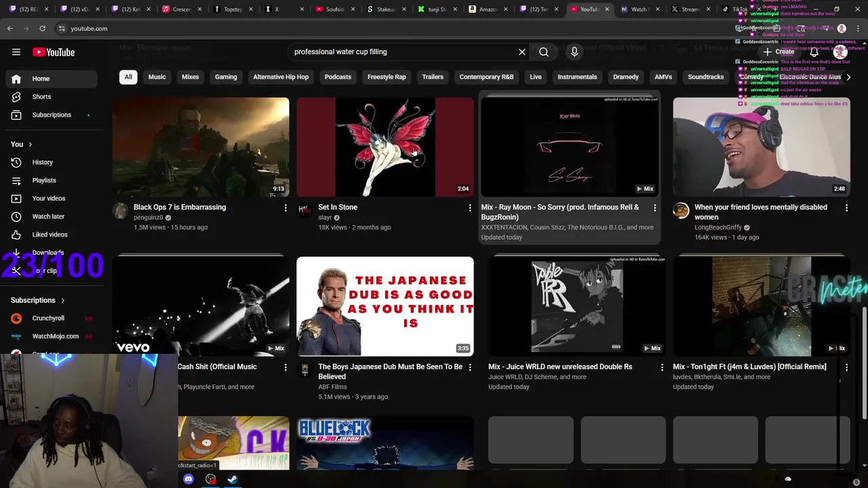
Task: Open the Ray Moon So Sorry mix thumbnail
Action: (x=570, y=147)
